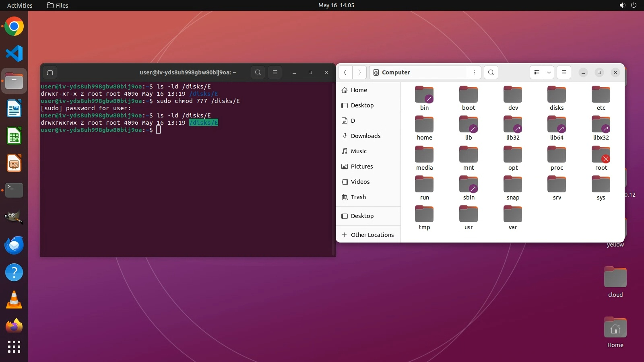
Task: Open the terminal search icon
Action: 258,72
